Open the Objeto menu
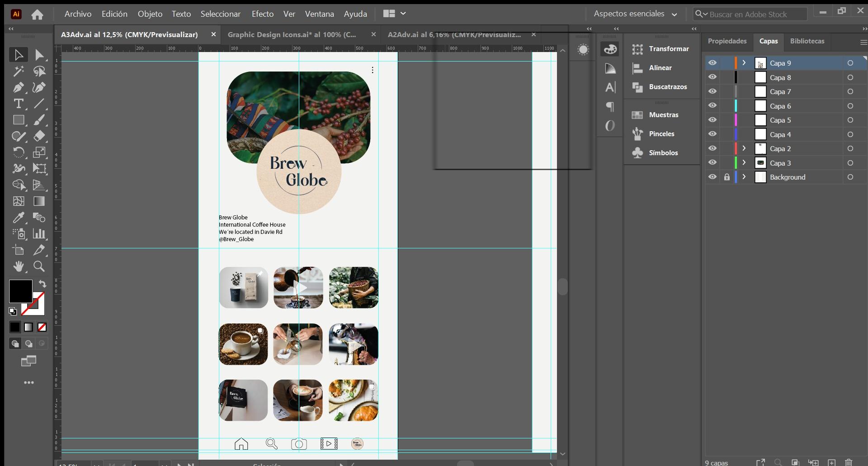This screenshot has height=466, width=868. (x=150, y=14)
